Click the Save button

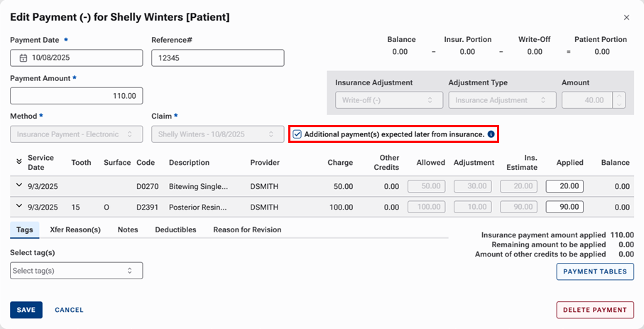tap(26, 310)
